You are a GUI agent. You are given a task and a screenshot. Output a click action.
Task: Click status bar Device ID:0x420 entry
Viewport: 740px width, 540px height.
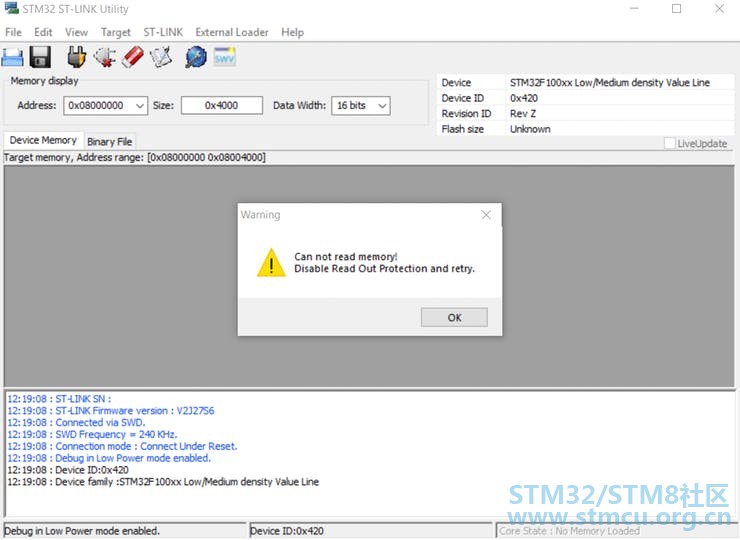click(x=370, y=531)
